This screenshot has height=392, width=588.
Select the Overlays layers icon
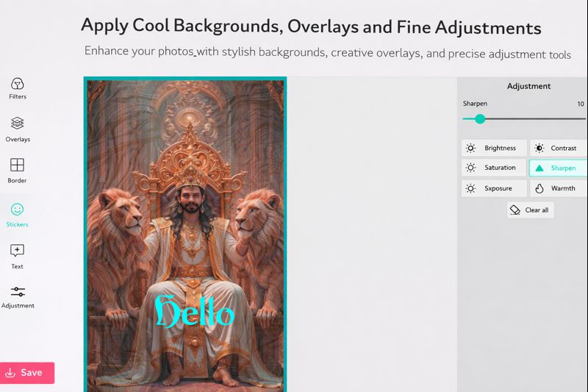click(x=18, y=124)
